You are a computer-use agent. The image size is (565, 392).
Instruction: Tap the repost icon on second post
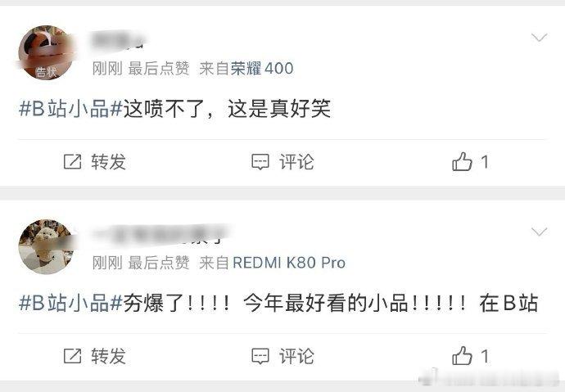72,356
